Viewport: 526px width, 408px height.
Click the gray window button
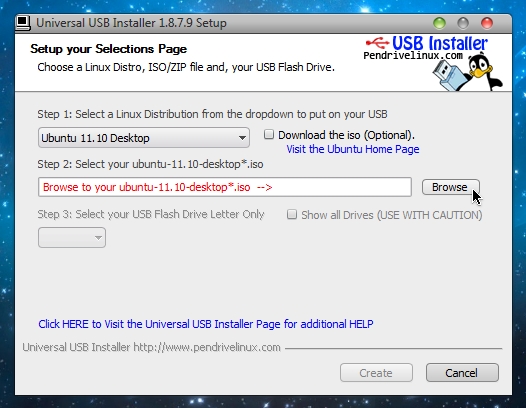[x=463, y=23]
